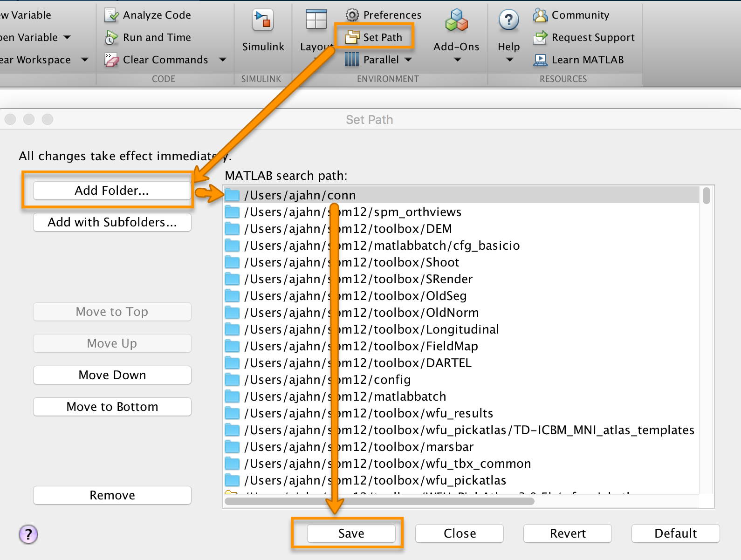Click the grayed Move Up button
This screenshot has width=741, height=560.
pyautogui.click(x=112, y=343)
